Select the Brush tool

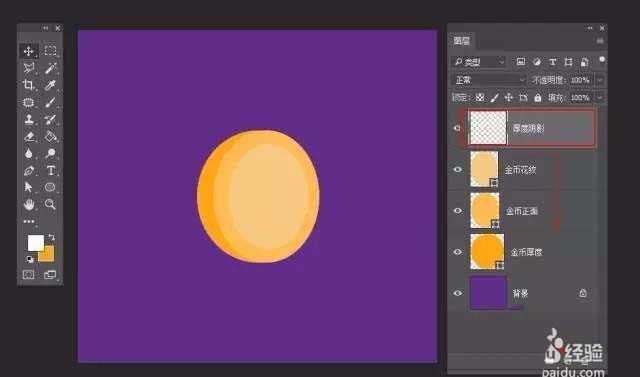(50, 102)
